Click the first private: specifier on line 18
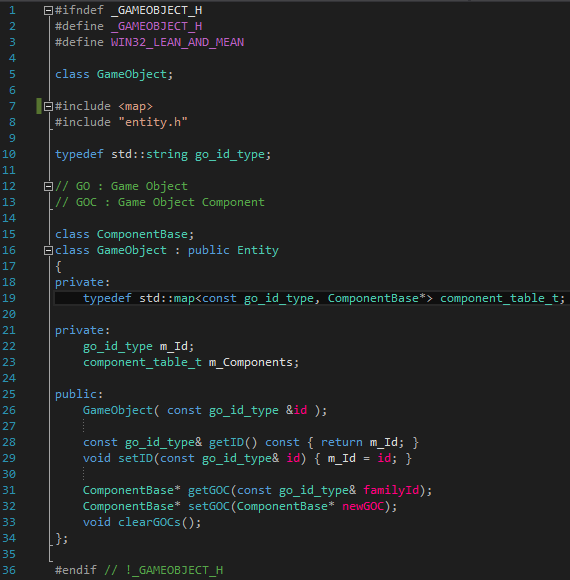Image resolution: width=570 pixels, height=580 pixels. tap(82, 283)
